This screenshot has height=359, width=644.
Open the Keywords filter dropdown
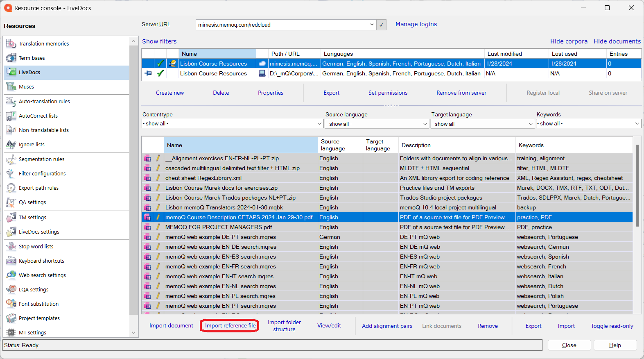pos(588,123)
